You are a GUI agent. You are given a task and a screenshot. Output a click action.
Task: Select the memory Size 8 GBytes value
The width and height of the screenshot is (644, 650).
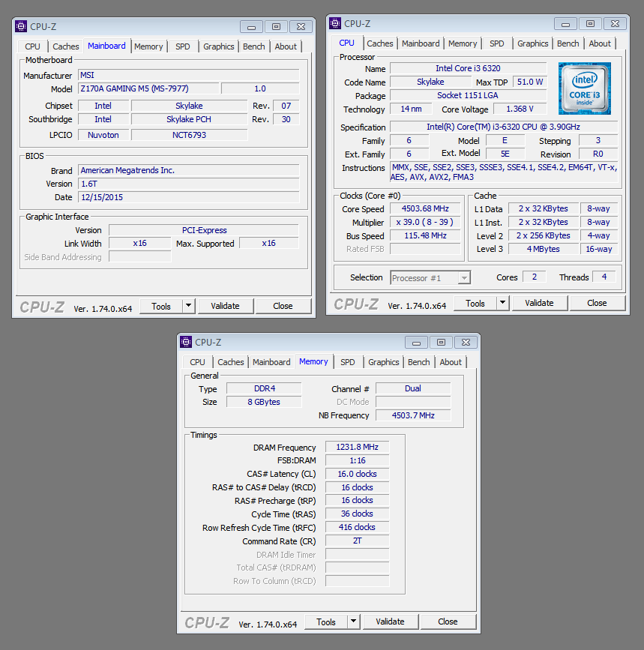pyautogui.click(x=264, y=402)
